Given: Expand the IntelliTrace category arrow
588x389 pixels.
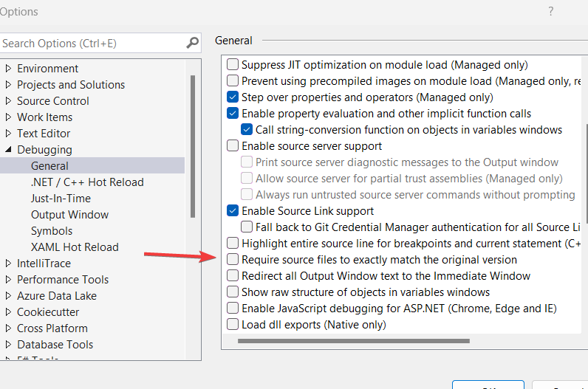Looking at the screenshot, I should pyautogui.click(x=8, y=264).
